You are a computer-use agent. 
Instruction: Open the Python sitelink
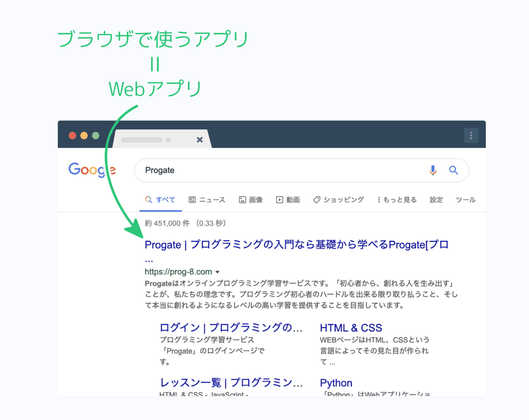[x=336, y=384]
